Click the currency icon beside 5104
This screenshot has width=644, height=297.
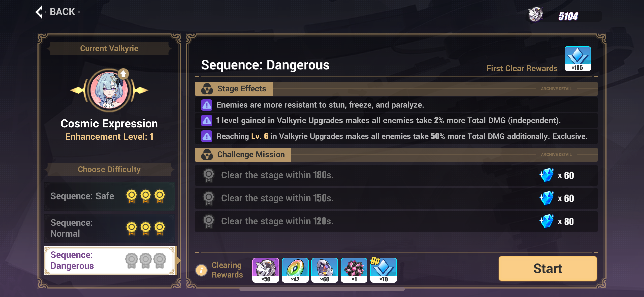[536, 15]
